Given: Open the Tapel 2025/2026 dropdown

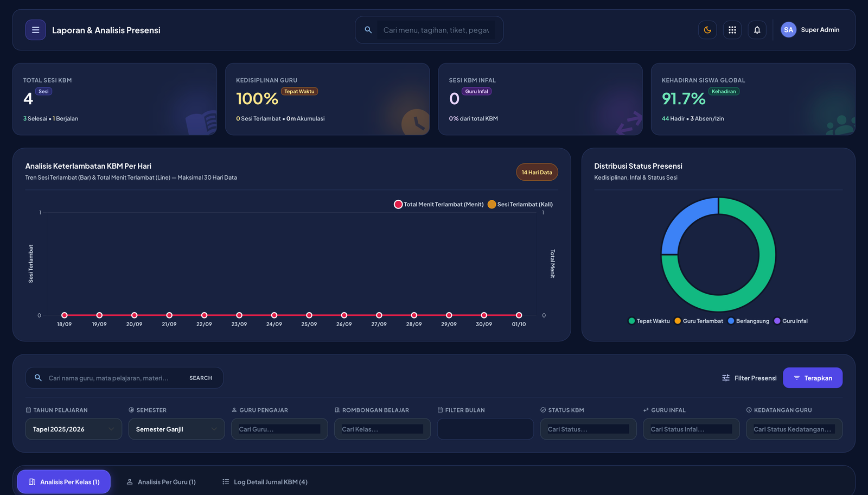Looking at the screenshot, I should tap(74, 429).
